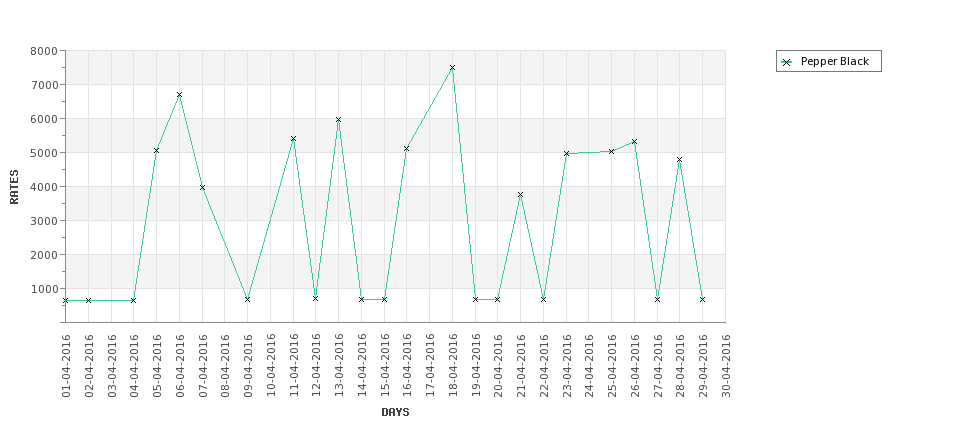Select the first data point on 01-04-2016
This screenshot has width=975, height=429.
coord(65,300)
